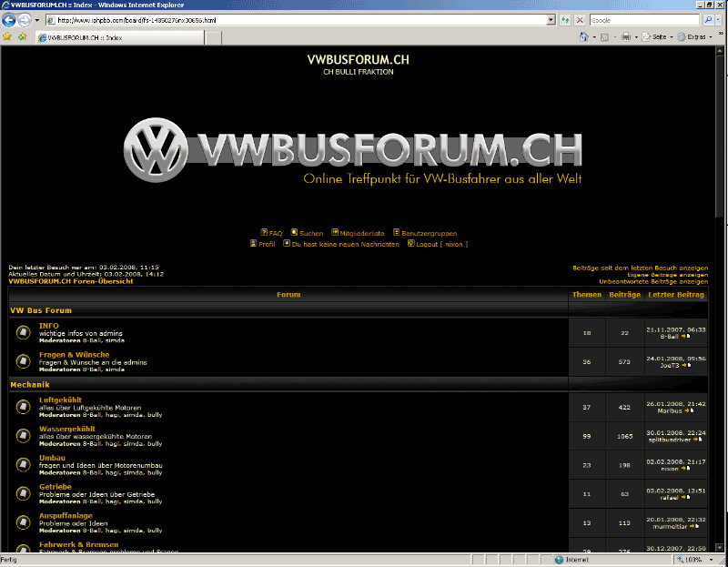Open the Seite menu
Viewport: 728px width, 567px height.
(657, 37)
